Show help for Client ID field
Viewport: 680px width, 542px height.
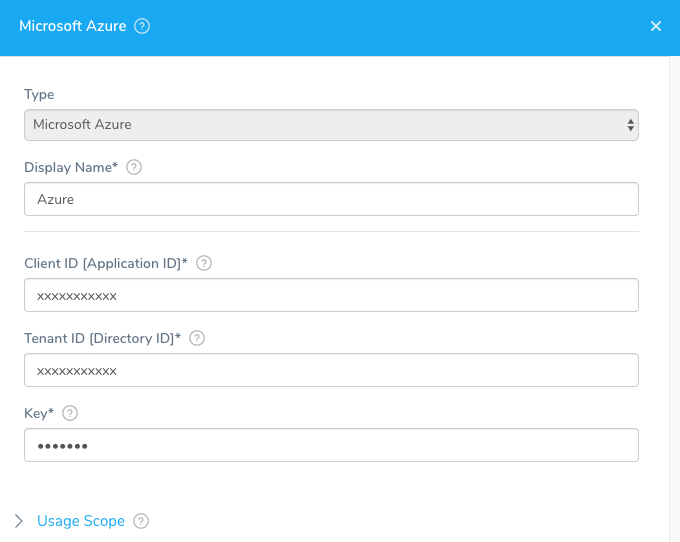204,263
